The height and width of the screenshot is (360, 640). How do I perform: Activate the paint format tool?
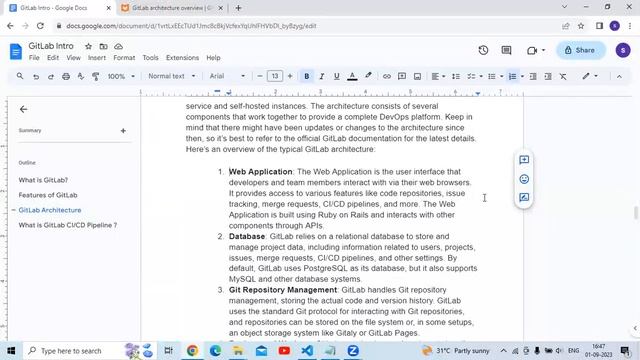(x=96, y=76)
